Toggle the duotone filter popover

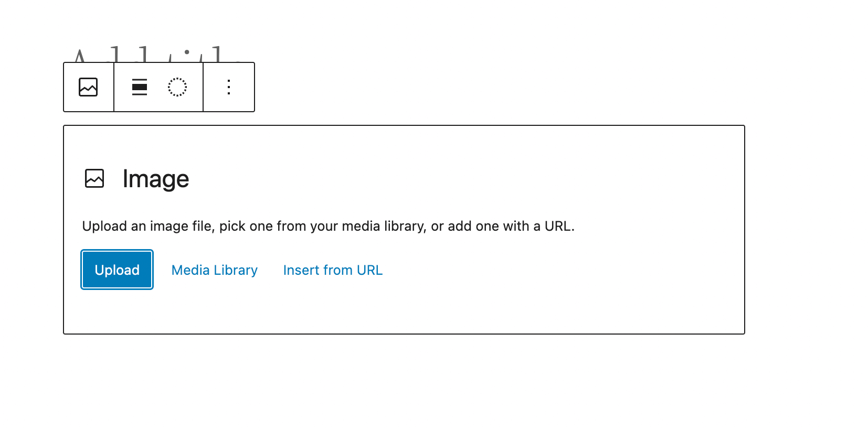click(x=177, y=87)
